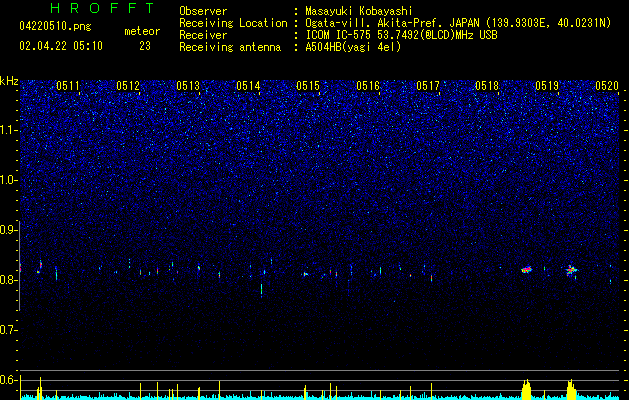Screen dimensions: 629x400
Task: Click the 0.6 kHz axis label
Action: tap(8, 380)
